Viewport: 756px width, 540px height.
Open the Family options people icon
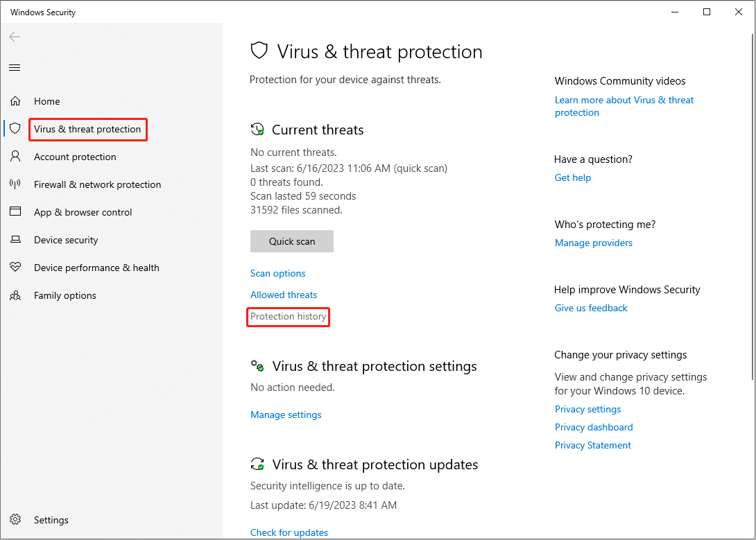(15, 295)
